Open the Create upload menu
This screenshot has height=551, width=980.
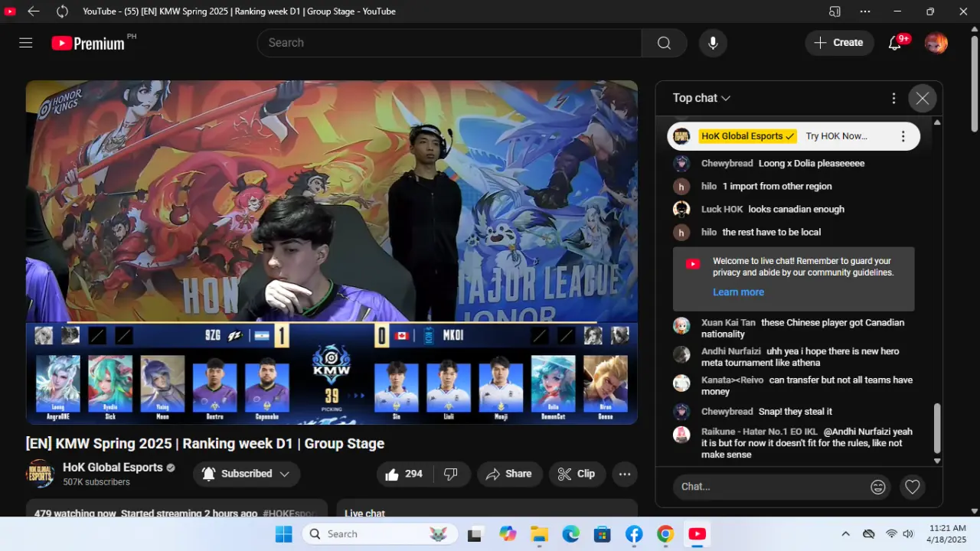coord(839,43)
